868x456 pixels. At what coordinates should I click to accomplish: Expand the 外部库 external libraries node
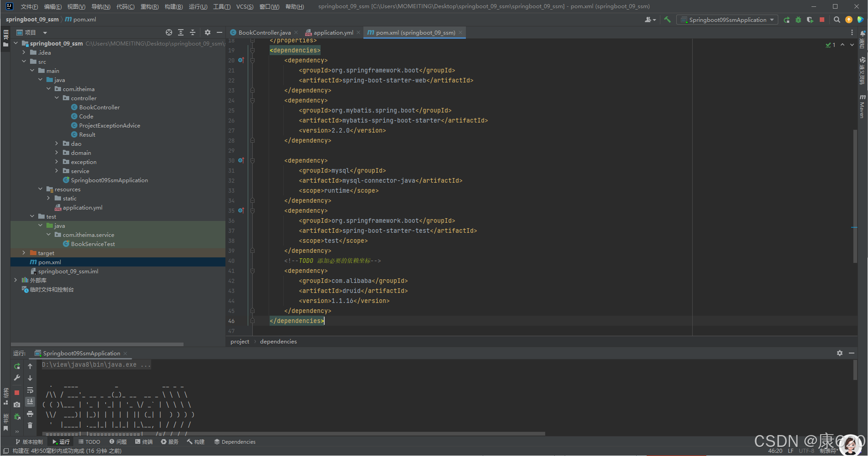pyautogui.click(x=15, y=280)
